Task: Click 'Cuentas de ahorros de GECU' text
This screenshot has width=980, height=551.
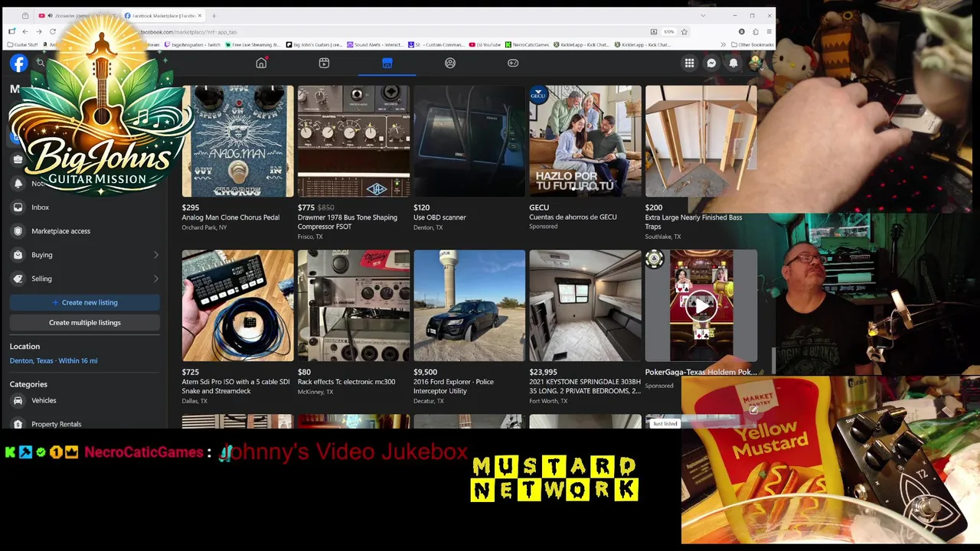Action: 573,217
